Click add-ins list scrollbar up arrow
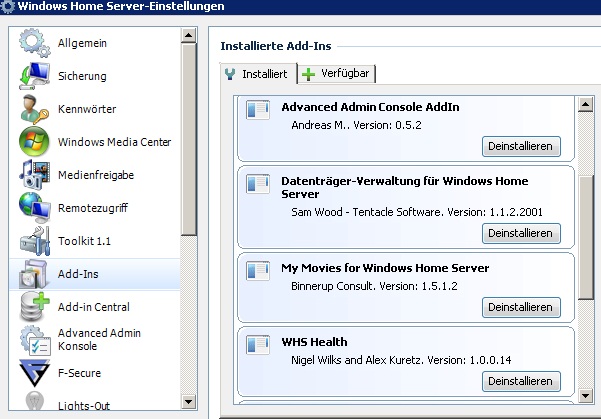The width and height of the screenshot is (601, 419). coord(585,104)
